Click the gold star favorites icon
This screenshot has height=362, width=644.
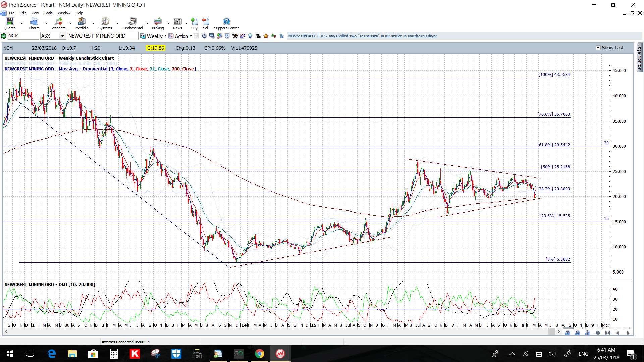pyautogui.click(x=266, y=36)
